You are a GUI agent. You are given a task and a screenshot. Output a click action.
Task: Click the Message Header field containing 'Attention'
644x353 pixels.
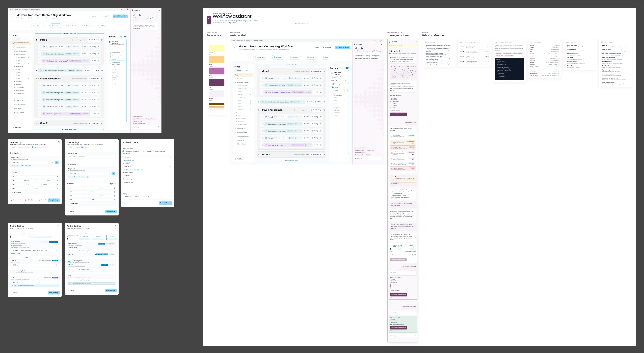coord(147,176)
